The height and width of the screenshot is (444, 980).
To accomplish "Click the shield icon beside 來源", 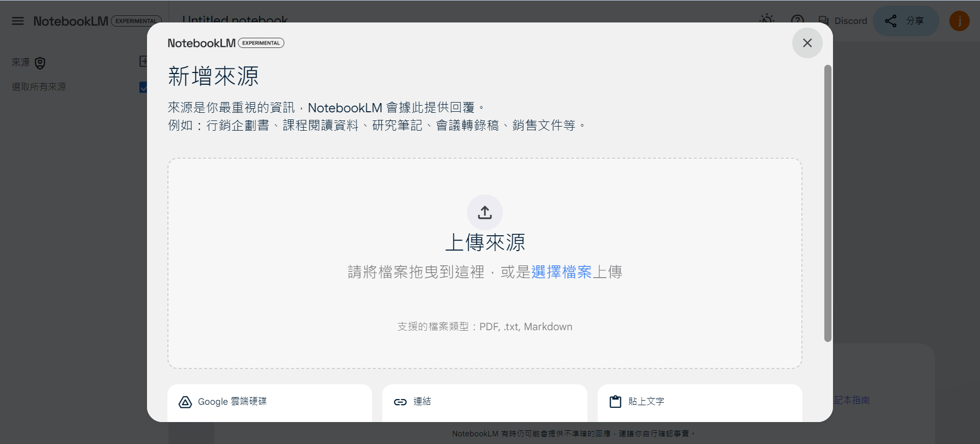I will [40, 63].
